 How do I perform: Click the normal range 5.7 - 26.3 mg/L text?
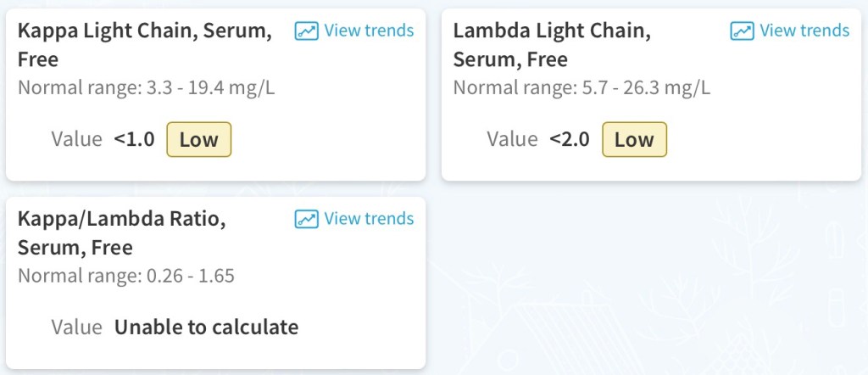point(581,87)
